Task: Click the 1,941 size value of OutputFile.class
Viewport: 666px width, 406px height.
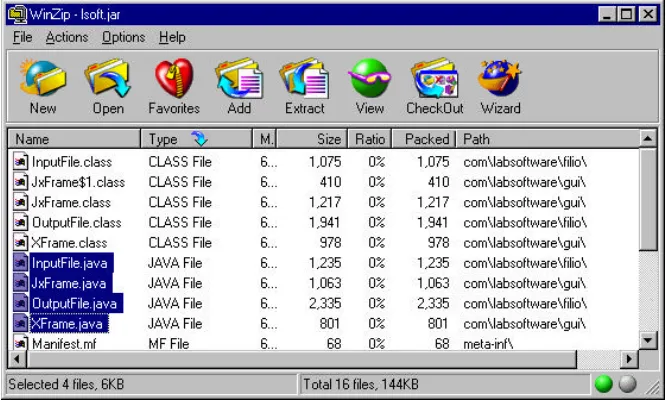Action: tap(325, 223)
